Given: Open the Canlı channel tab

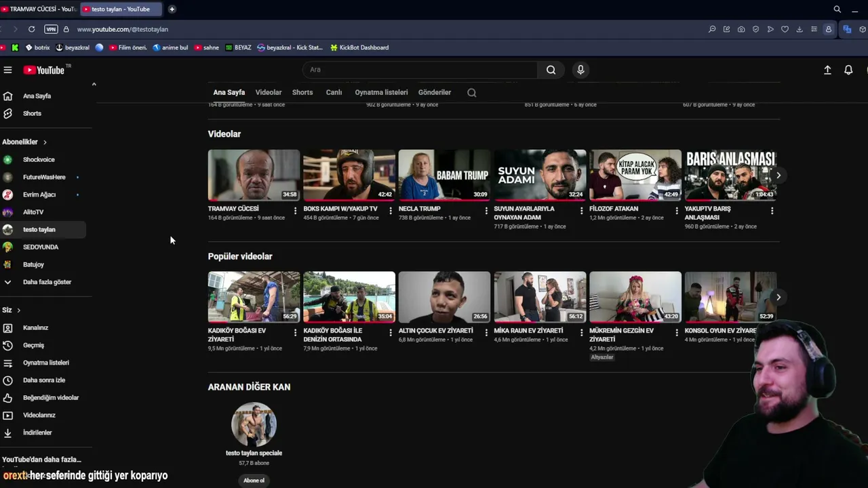Looking at the screenshot, I should pyautogui.click(x=334, y=92).
